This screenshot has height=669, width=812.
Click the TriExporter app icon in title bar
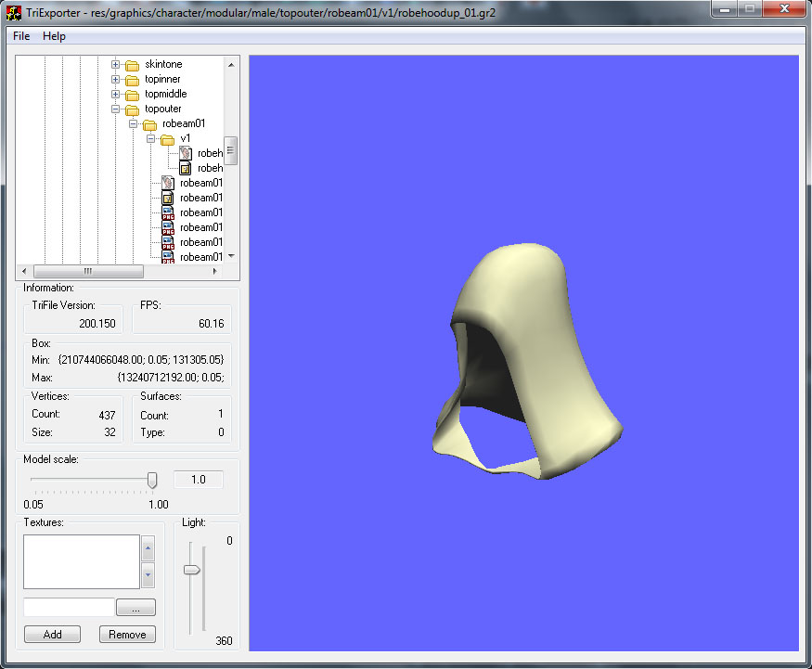click(x=15, y=13)
